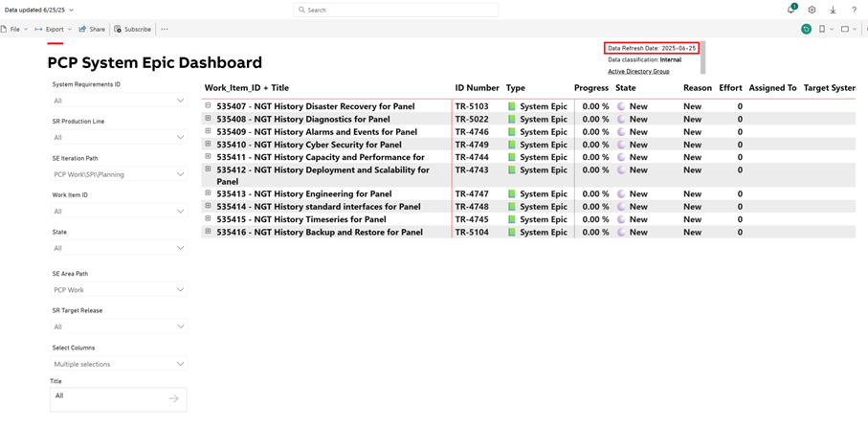This screenshot has width=868, height=428.
Task: Open the SR Production Line dropdown
Action: 119,137
